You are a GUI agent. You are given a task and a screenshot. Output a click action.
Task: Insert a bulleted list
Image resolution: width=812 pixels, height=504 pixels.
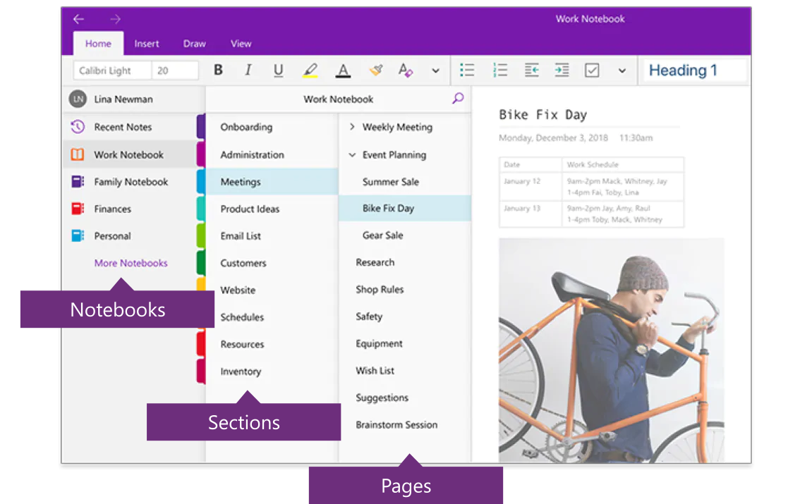pyautogui.click(x=467, y=70)
